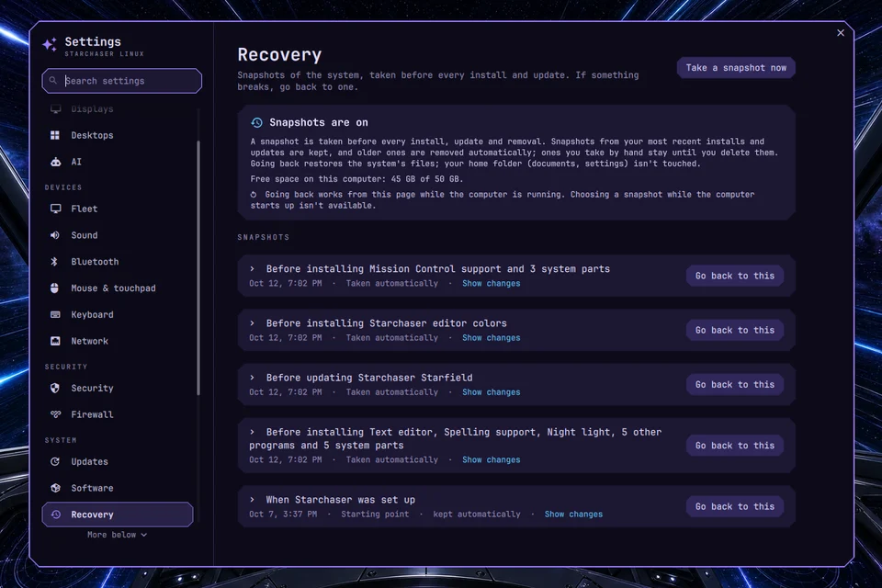Screen dimensions: 882x588
Task: Go back to Mission Control snapshot
Action: coord(735,276)
